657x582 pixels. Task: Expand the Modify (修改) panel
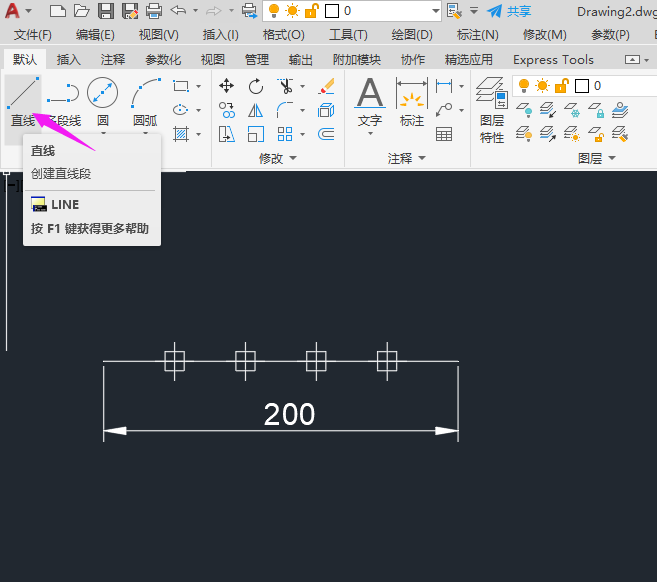pos(278,158)
